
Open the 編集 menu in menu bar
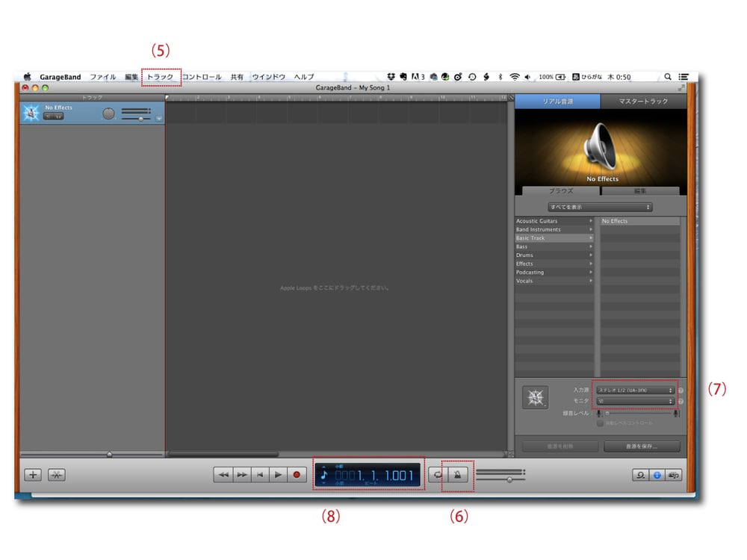pos(131,77)
